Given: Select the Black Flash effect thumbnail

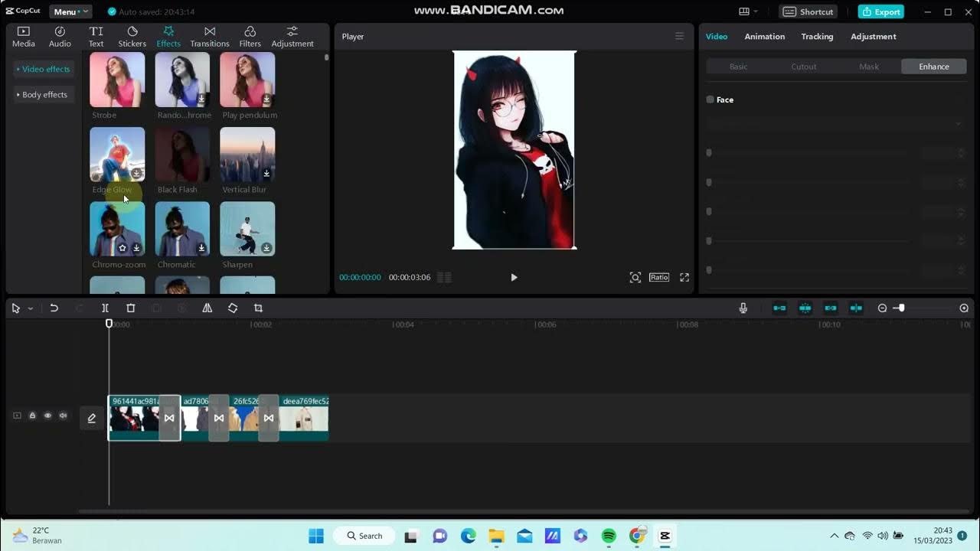Looking at the screenshot, I should pos(182,155).
